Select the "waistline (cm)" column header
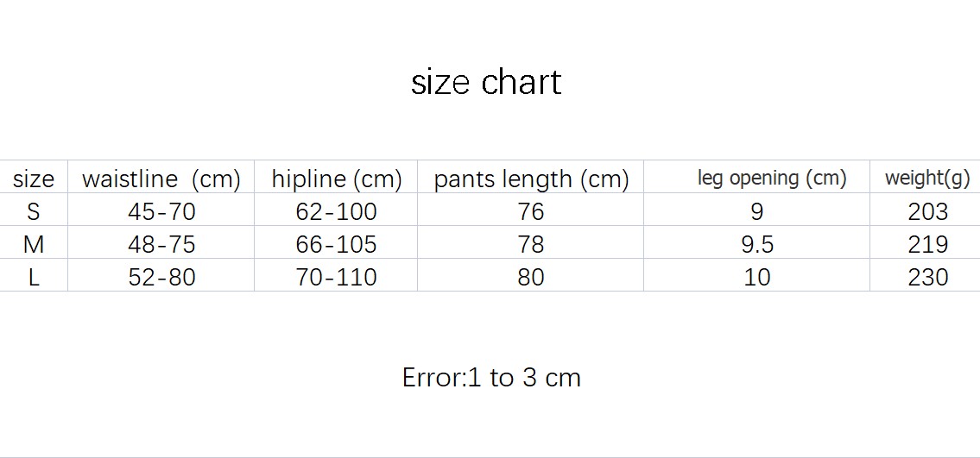 pos(161,179)
